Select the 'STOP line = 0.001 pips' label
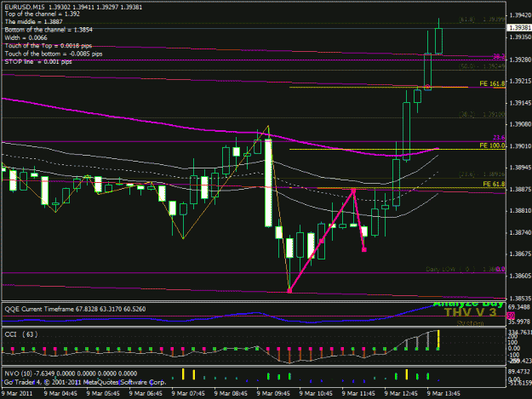Screen dimensions: 532x399 pos(38,62)
